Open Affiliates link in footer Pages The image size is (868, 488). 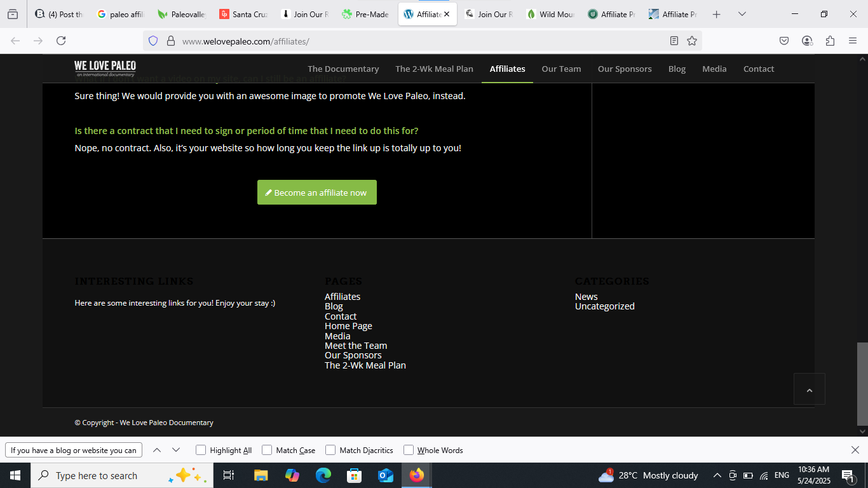(342, 297)
